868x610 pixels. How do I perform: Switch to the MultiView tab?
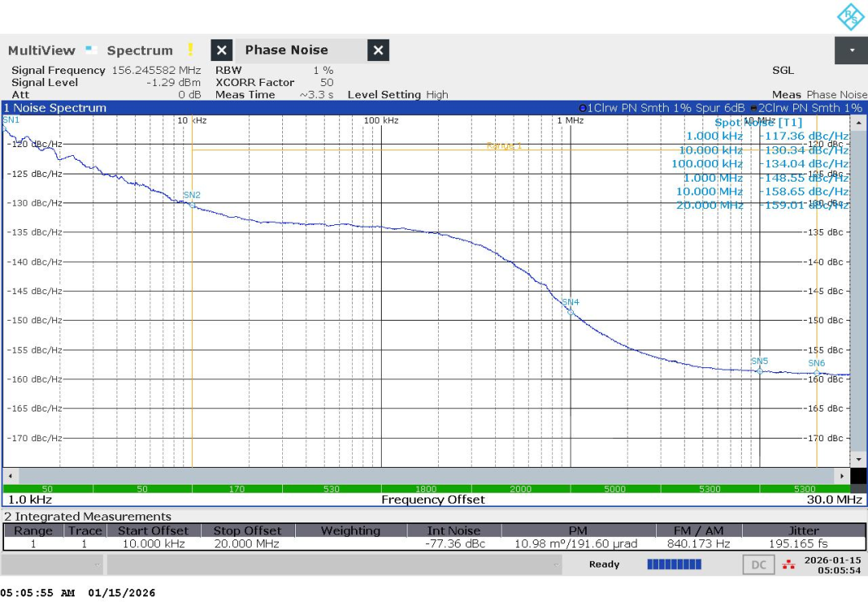click(42, 51)
